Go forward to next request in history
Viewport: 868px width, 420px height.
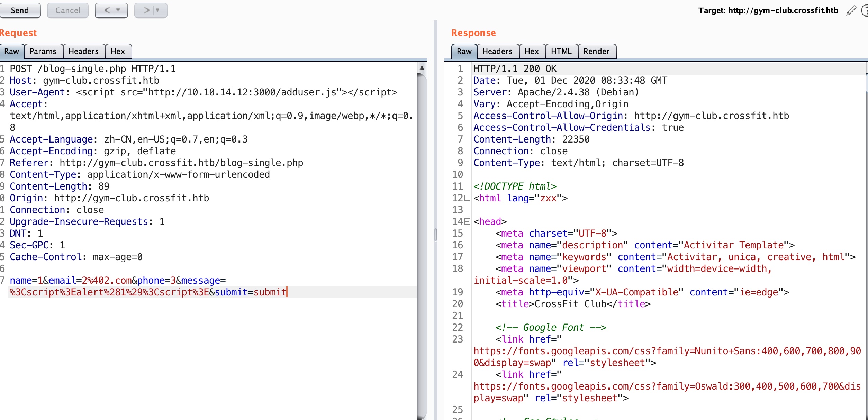coord(146,10)
